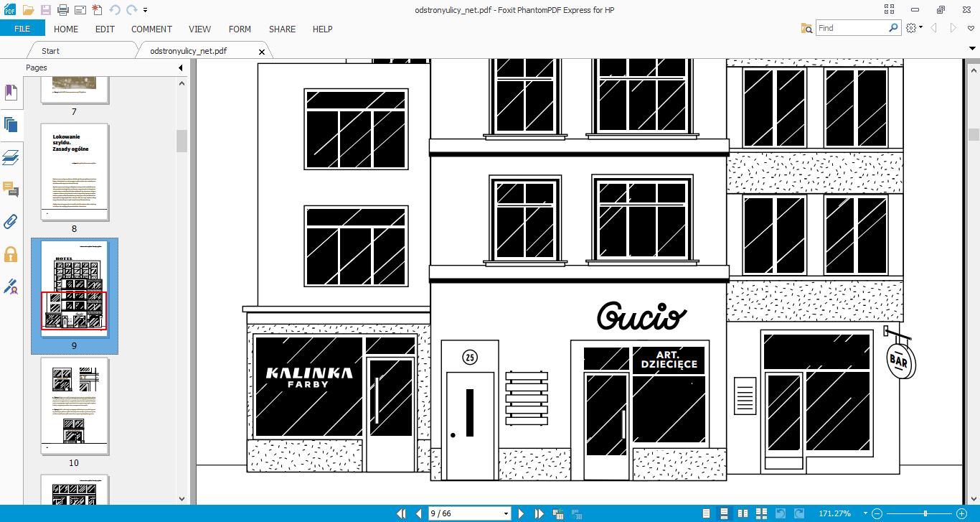This screenshot has width=980, height=522.
Task: Open the Comments panel in the sidebar
Action: [x=11, y=189]
